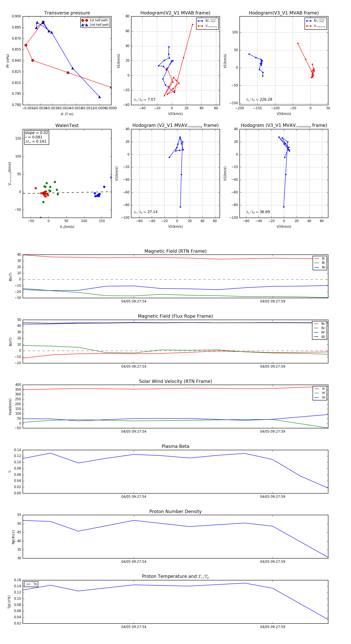
Task: Click the "Magnetic Field (RTN Frame)" title
Action: (175, 251)
